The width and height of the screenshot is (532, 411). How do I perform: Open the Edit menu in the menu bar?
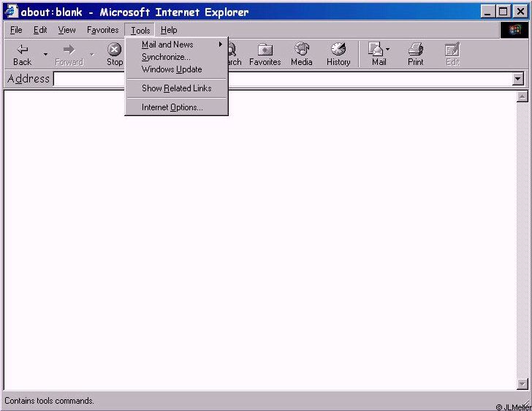tap(40, 30)
